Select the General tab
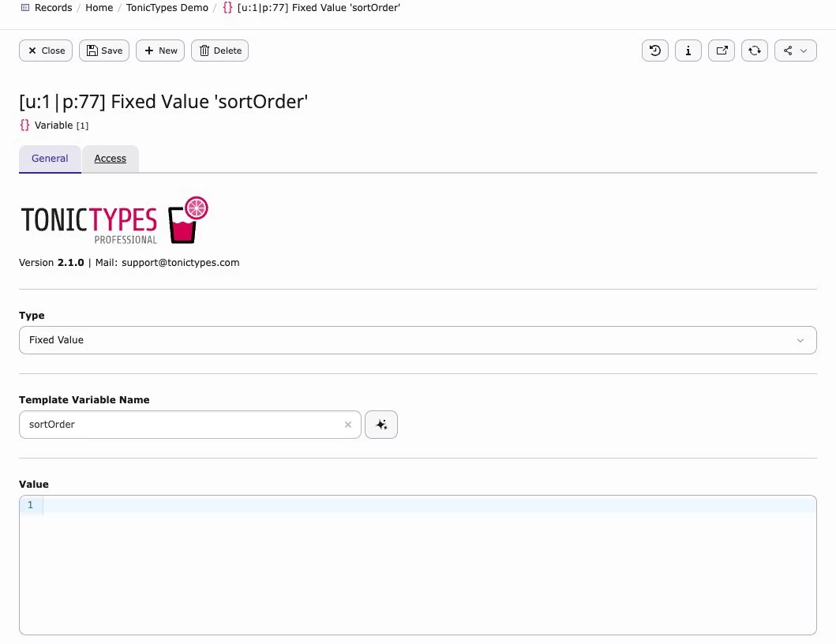This screenshot has height=644, width=836. 50,159
